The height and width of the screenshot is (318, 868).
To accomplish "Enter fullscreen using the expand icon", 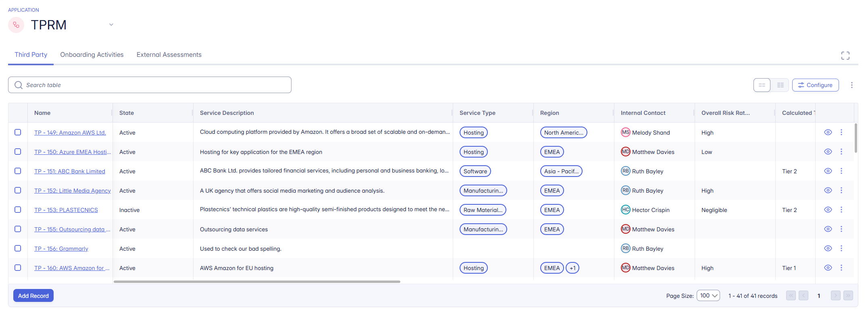I will (x=845, y=56).
